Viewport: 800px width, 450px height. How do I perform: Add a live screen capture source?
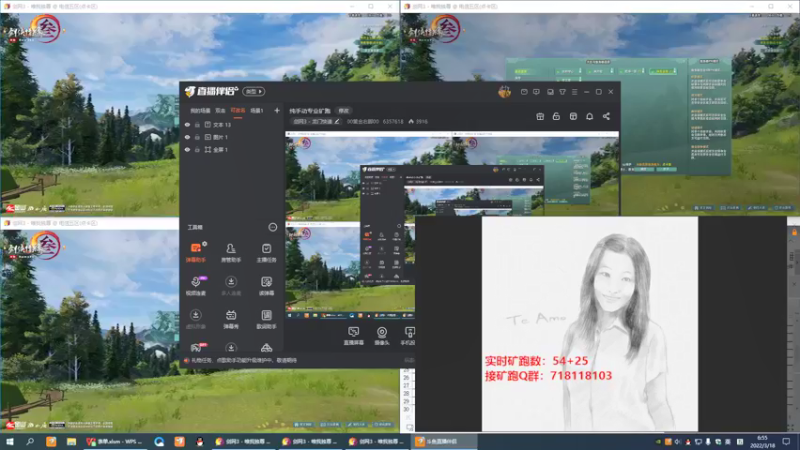pos(354,336)
